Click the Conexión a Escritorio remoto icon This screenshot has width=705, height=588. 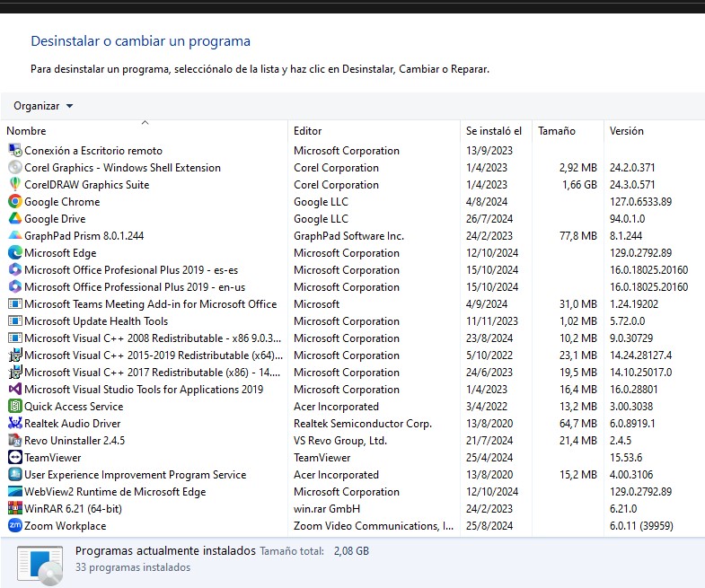[x=15, y=150]
